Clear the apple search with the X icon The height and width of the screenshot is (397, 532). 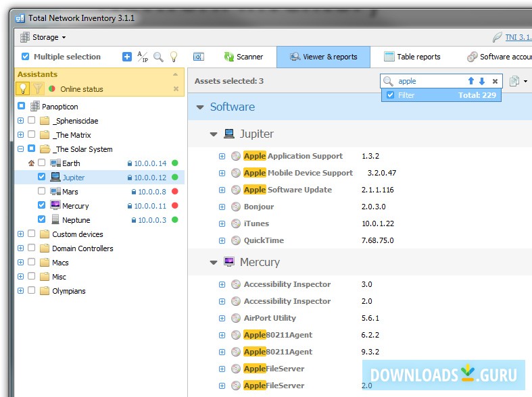point(495,81)
